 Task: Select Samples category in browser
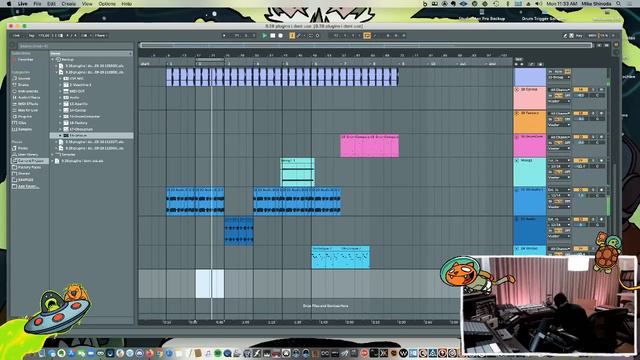[x=25, y=129]
